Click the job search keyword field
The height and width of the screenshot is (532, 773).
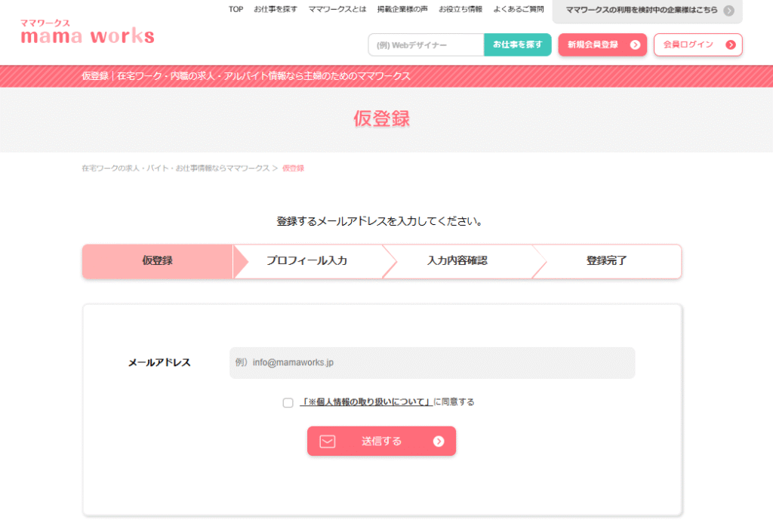click(x=426, y=45)
